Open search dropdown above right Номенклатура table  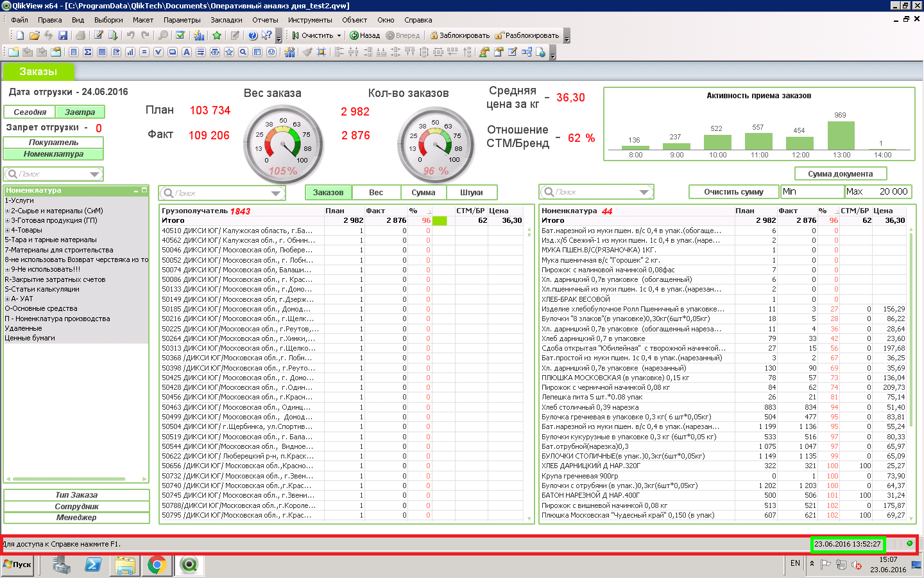(x=645, y=192)
